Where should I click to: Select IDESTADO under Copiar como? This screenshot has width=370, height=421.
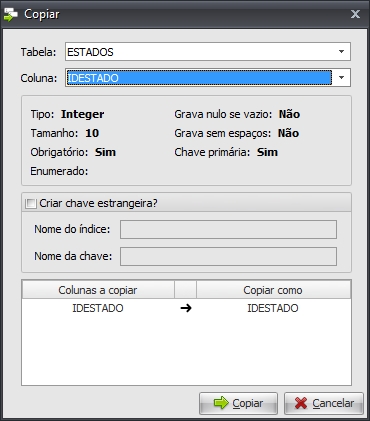pyautogui.click(x=273, y=308)
